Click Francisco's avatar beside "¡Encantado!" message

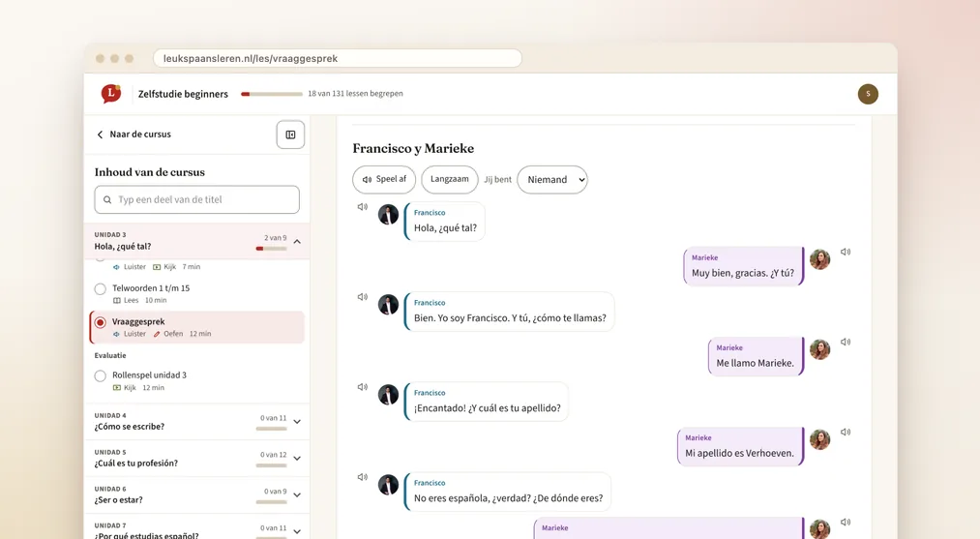388,395
